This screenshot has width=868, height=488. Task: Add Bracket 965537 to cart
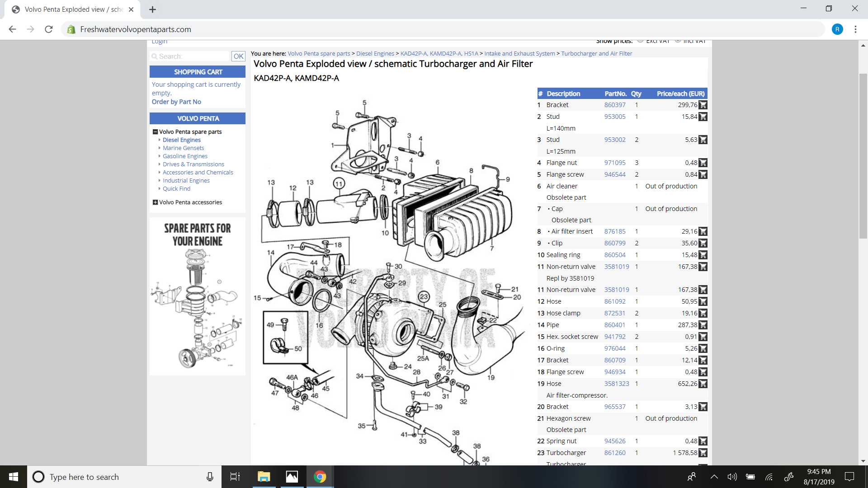(x=703, y=407)
